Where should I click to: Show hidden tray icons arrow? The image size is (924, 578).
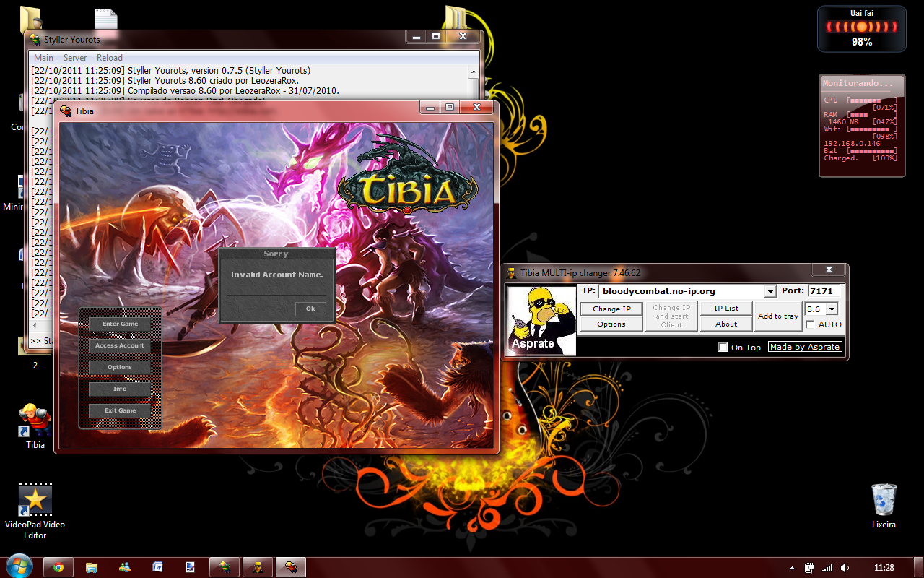pos(792,568)
